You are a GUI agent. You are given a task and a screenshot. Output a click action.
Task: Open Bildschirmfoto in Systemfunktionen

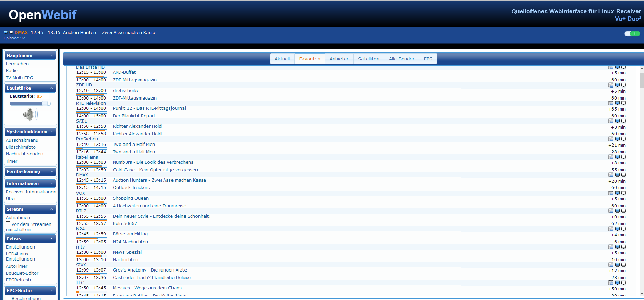[21, 147]
